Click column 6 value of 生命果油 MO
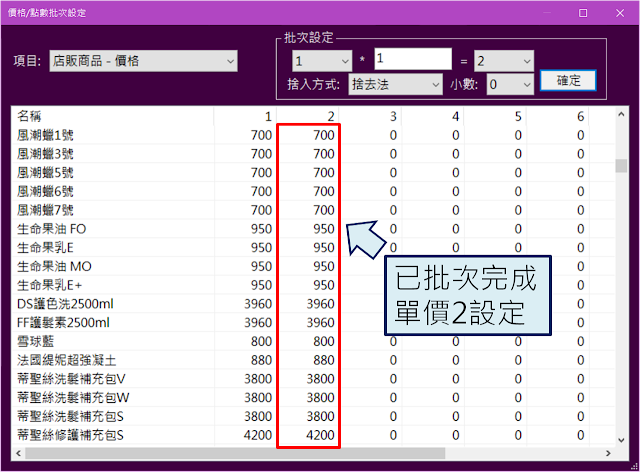The height and width of the screenshot is (472, 640). (x=580, y=267)
